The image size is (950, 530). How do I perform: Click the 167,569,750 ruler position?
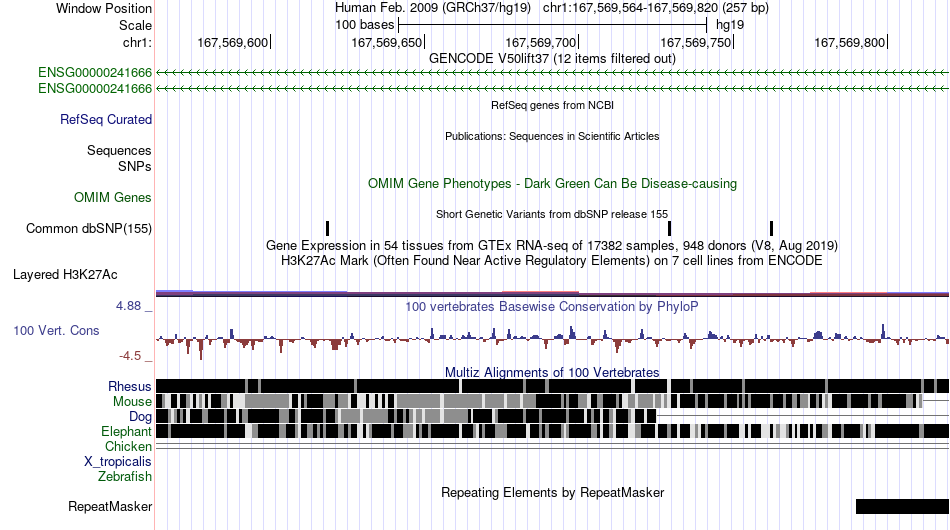(x=696, y=42)
